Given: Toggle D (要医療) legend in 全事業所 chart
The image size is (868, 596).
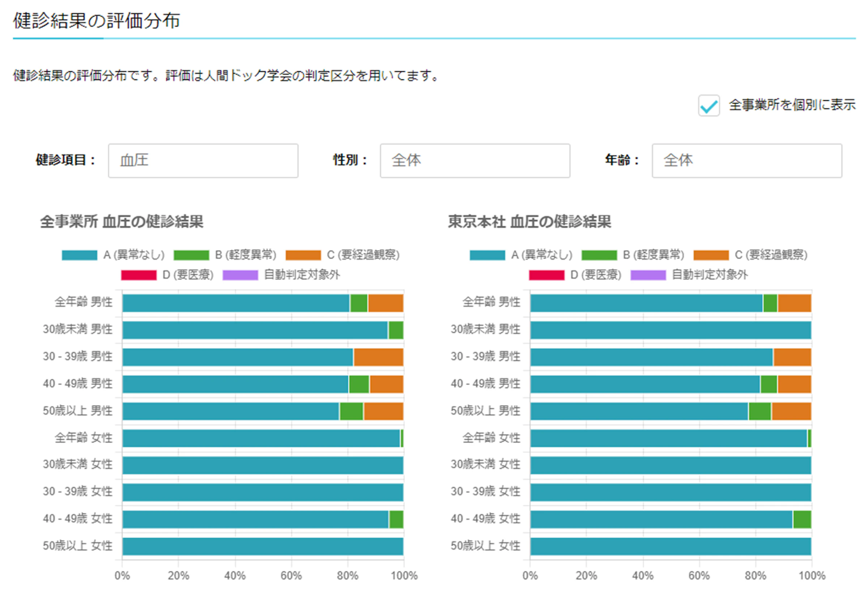Looking at the screenshot, I should coord(167,275).
